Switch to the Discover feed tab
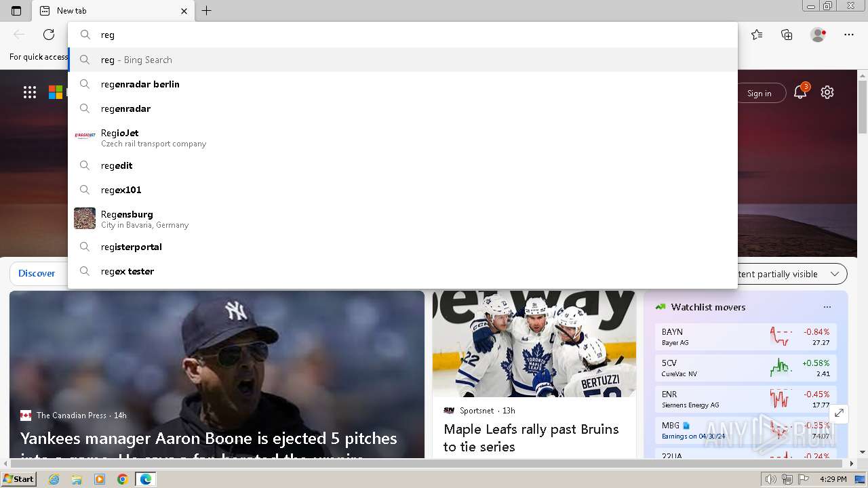 37,273
